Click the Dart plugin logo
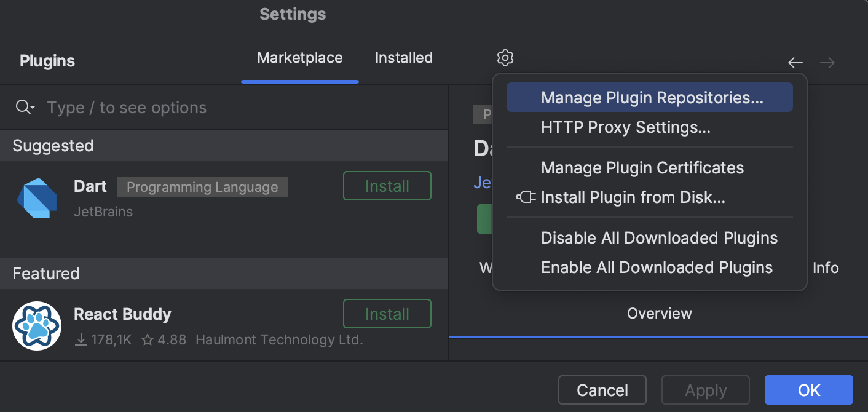Viewport: 868px width, 412px height. 37,198
